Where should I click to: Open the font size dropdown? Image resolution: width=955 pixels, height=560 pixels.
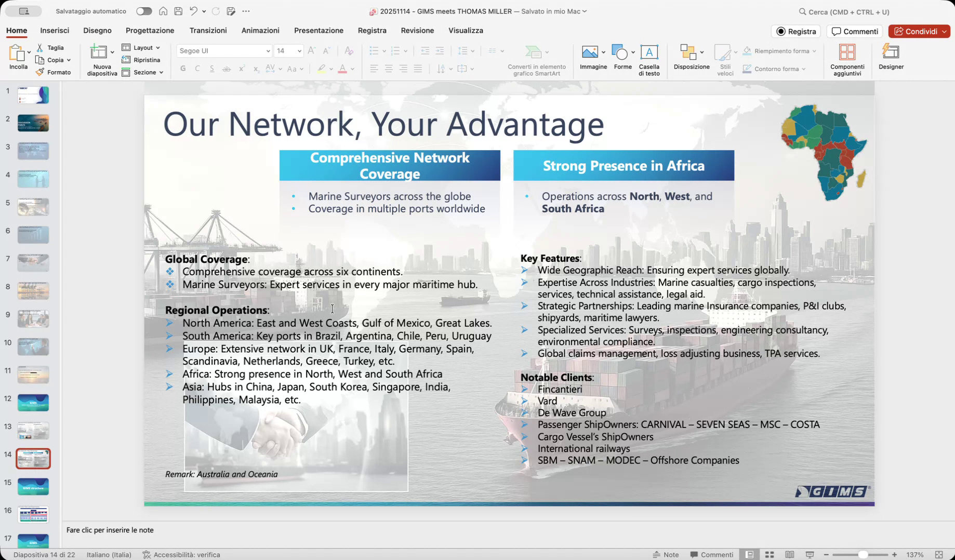[x=299, y=51]
